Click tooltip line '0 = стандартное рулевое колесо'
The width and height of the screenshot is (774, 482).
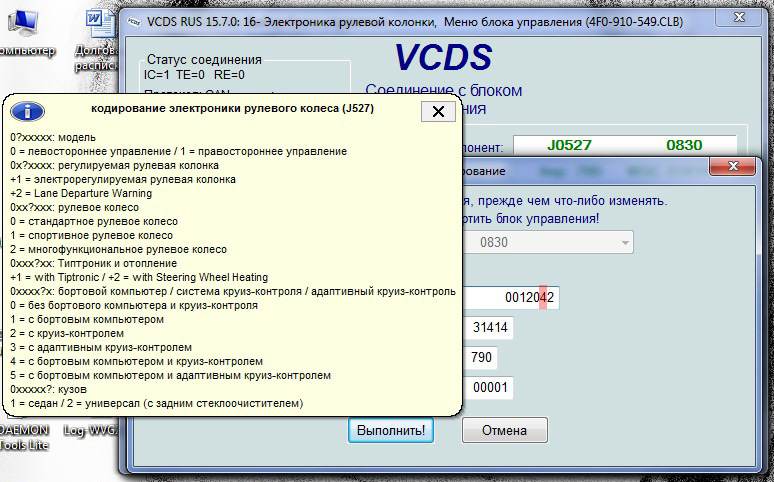coord(94,221)
